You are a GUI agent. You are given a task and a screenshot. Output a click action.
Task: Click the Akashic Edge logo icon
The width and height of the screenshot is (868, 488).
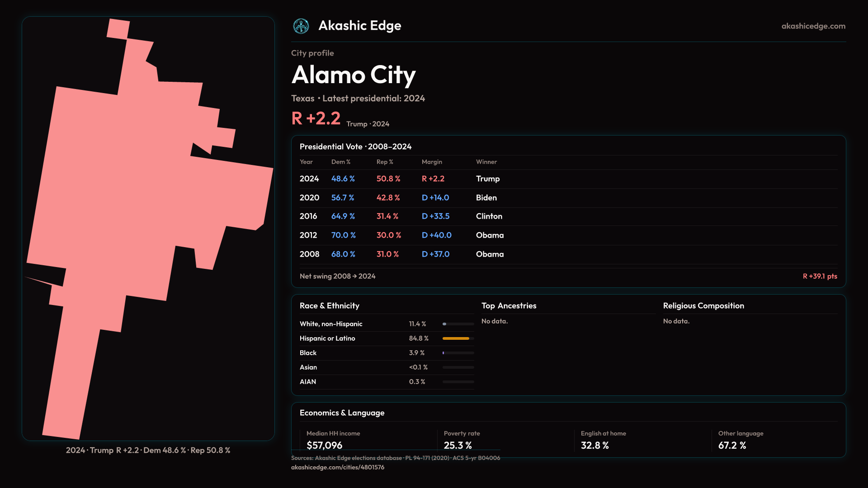[x=301, y=26]
